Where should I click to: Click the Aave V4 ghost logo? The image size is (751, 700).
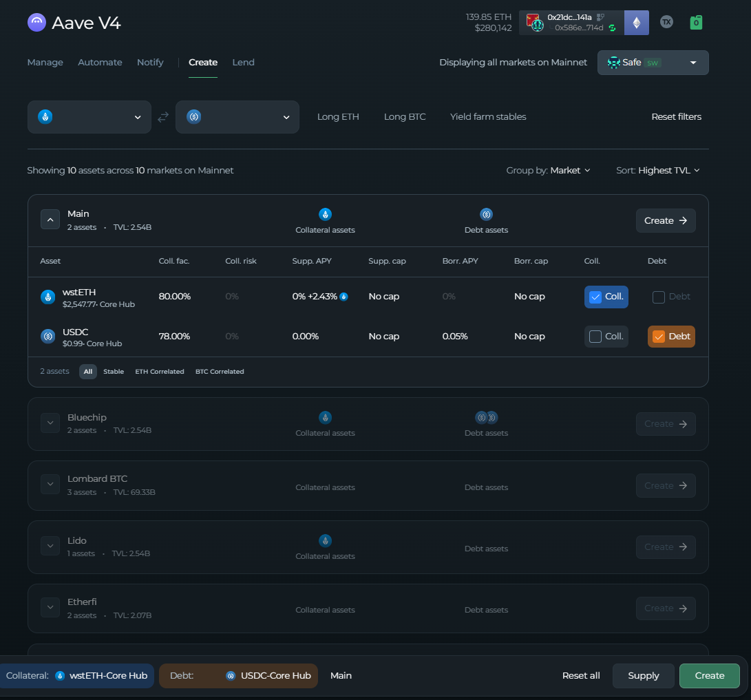tap(36, 23)
